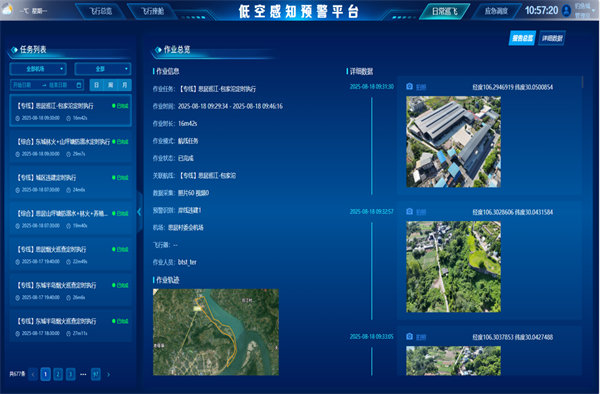Open the 全部 task type dropdown
This screenshot has width=600, height=394.
coord(103,69)
